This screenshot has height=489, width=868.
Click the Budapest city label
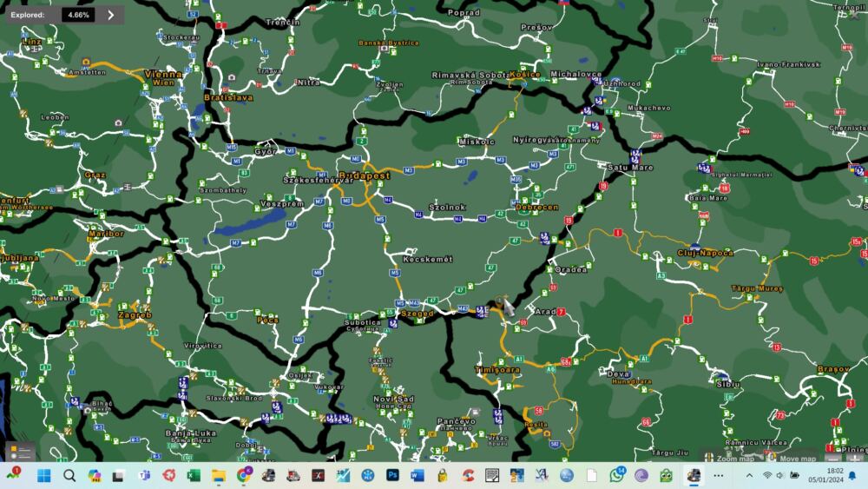click(x=364, y=175)
